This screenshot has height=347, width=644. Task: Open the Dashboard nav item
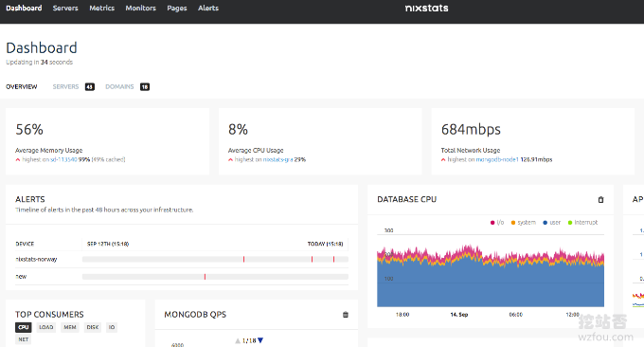(24, 8)
